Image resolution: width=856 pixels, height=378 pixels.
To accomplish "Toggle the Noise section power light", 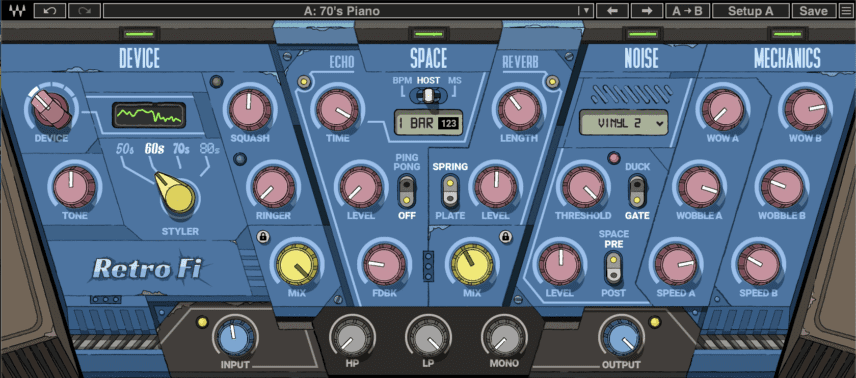I will tap(642, 34).
